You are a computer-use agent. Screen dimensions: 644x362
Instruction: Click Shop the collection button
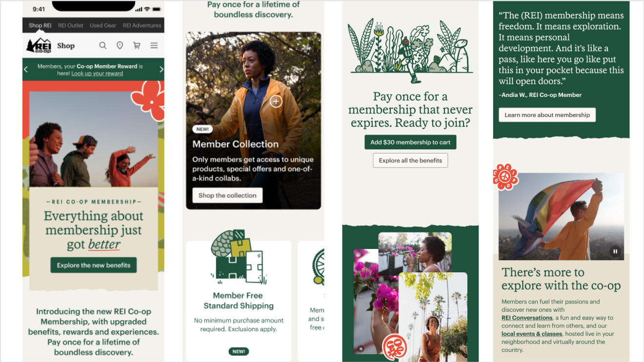click(227, 195)
